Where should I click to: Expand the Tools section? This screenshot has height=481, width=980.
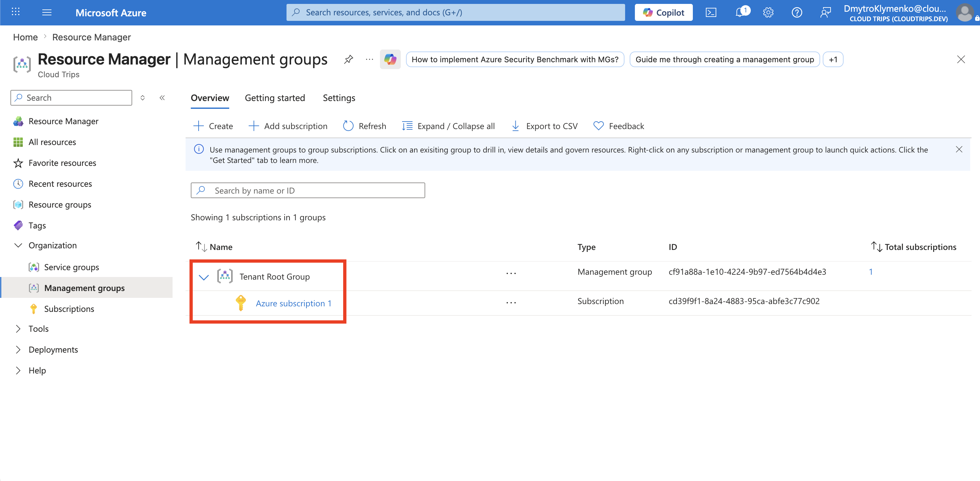coord(18,329)
